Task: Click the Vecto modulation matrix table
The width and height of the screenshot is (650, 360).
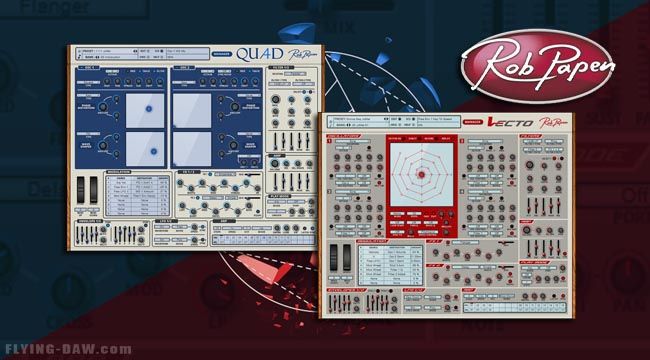Action: 390,265
